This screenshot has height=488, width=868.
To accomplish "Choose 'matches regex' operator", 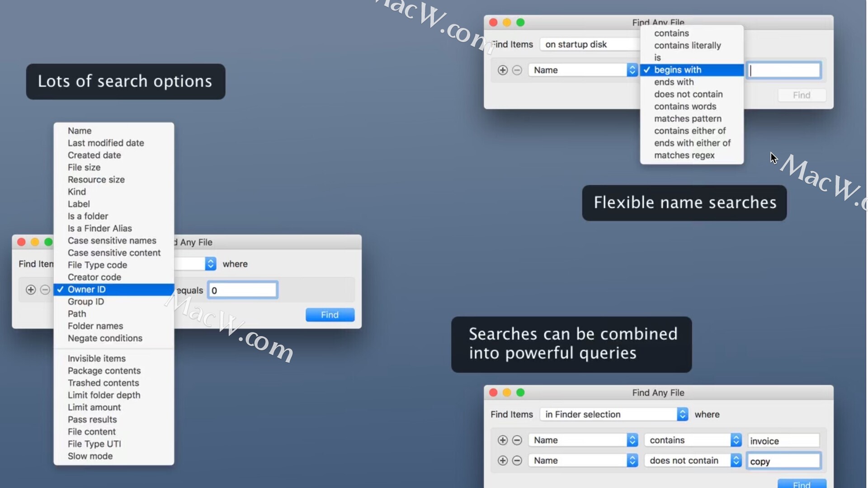I will 692,155.
